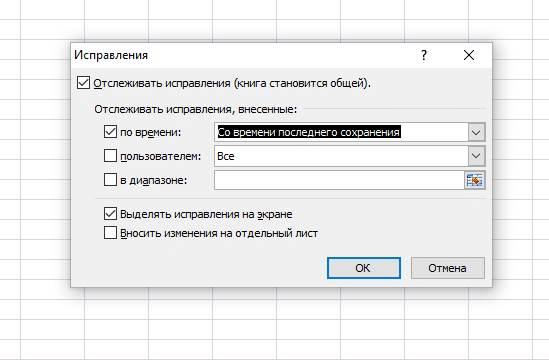Click the в диапазоне input field
Viewport: 549px width, 360px height.
click(340, 180)
